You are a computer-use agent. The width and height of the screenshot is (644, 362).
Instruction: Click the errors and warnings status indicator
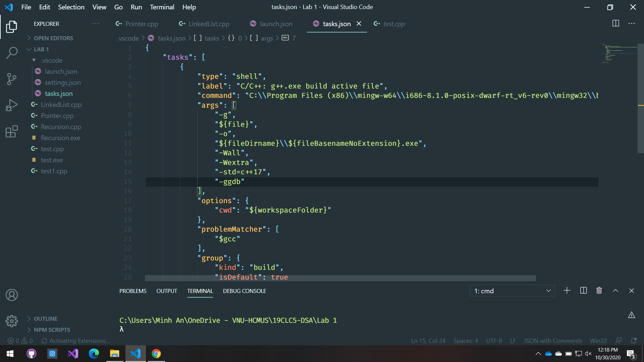point(20,341)
